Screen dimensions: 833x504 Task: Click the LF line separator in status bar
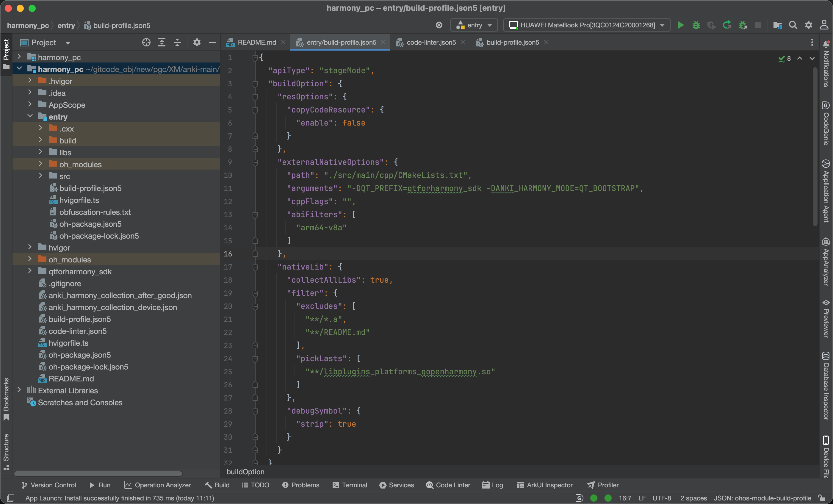pyautogui.click(x=642, y=498)
